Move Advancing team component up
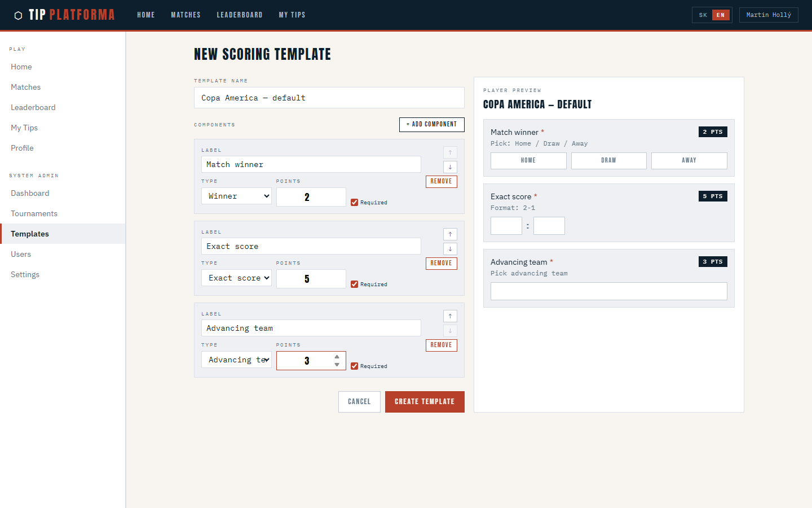 point(450,316)
